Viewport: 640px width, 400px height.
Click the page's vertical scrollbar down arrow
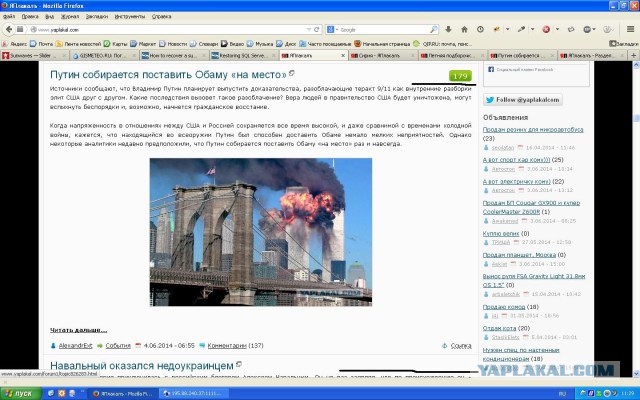pos(636,373)
